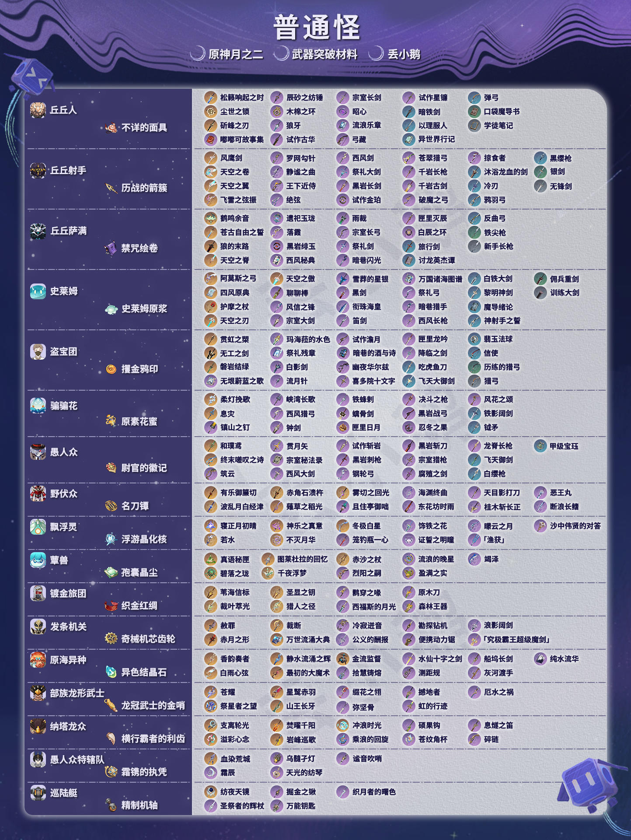The height and width of the screenshot is (840, 631).
Task: Click the 巡陆艇 enemy icon
Action: click(38, 793)
